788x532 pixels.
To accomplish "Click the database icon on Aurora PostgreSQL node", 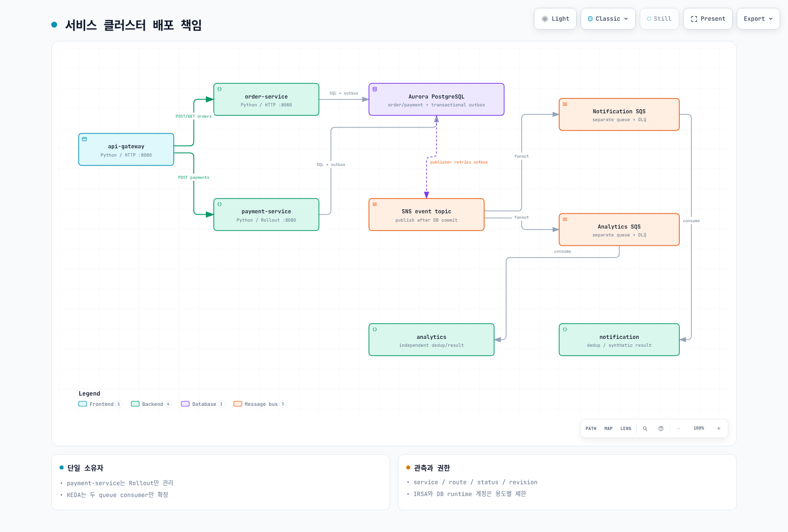I will coord(375,89).
